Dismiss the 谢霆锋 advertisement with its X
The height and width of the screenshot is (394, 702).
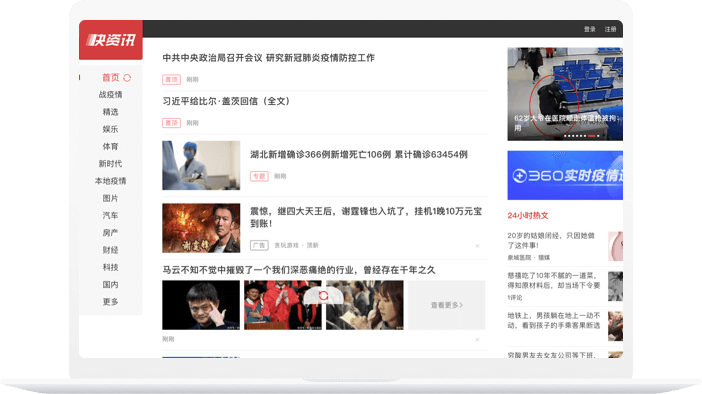point(477,246)
